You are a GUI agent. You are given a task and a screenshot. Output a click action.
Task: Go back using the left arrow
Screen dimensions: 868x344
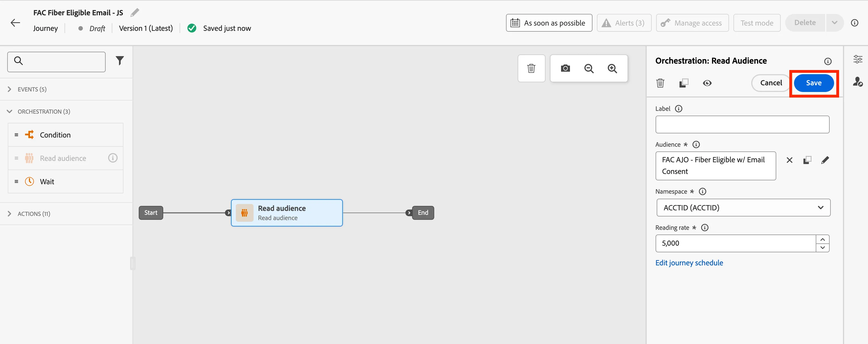pos(16,23)
